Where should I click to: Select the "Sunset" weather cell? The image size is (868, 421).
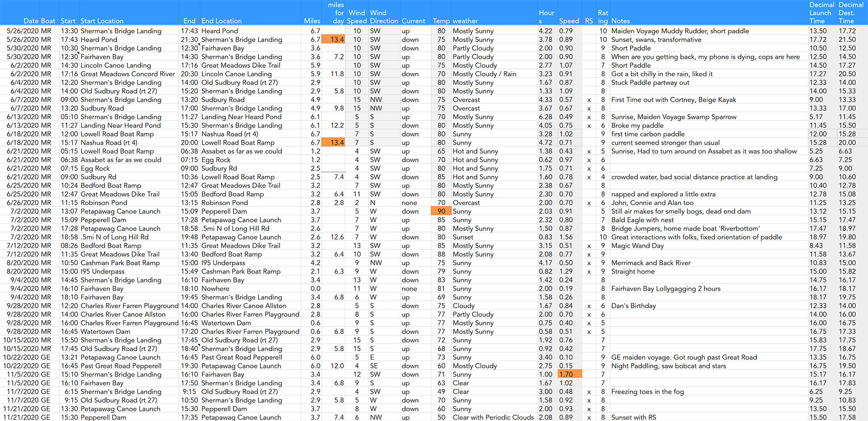pos(463,237)
